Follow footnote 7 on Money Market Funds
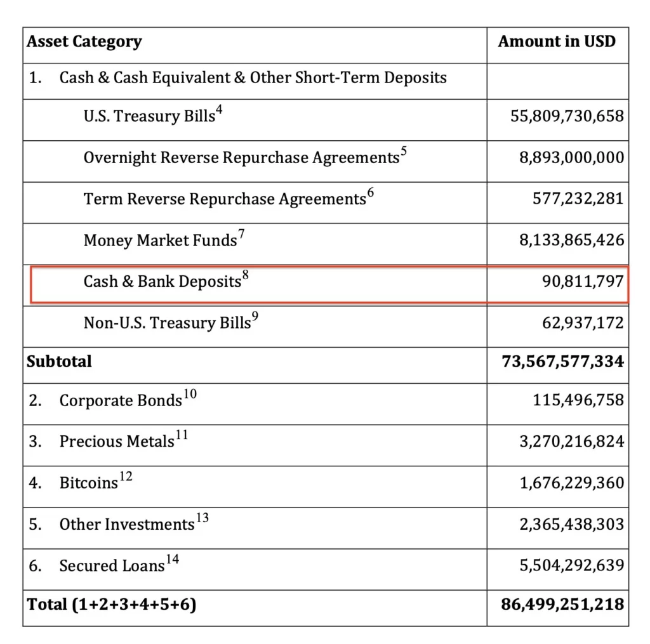The image size is (650, 644). (x=241, y=235)
